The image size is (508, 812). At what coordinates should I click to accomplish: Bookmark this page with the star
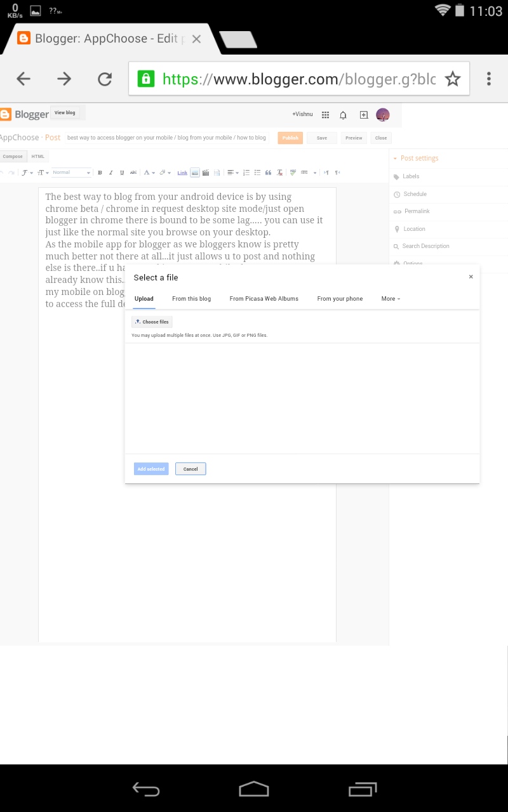coord(452,79)
